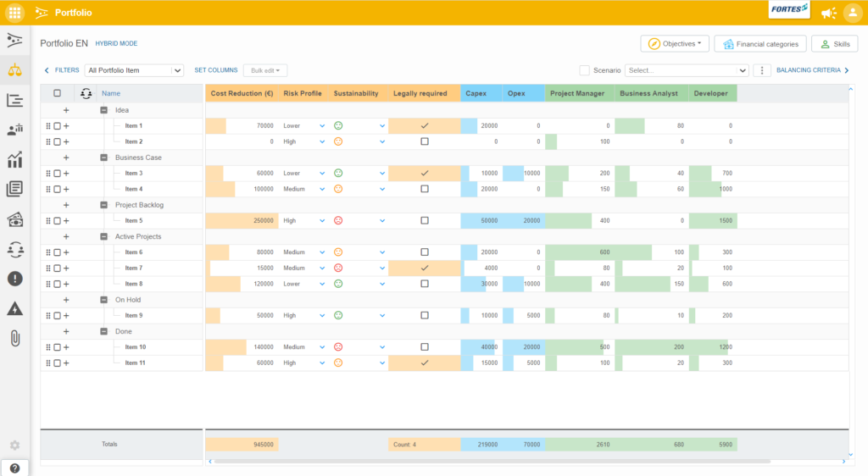The image size is (868, 476).
Task: Open the risks warning triangle icon
Action: pos(15,308)
